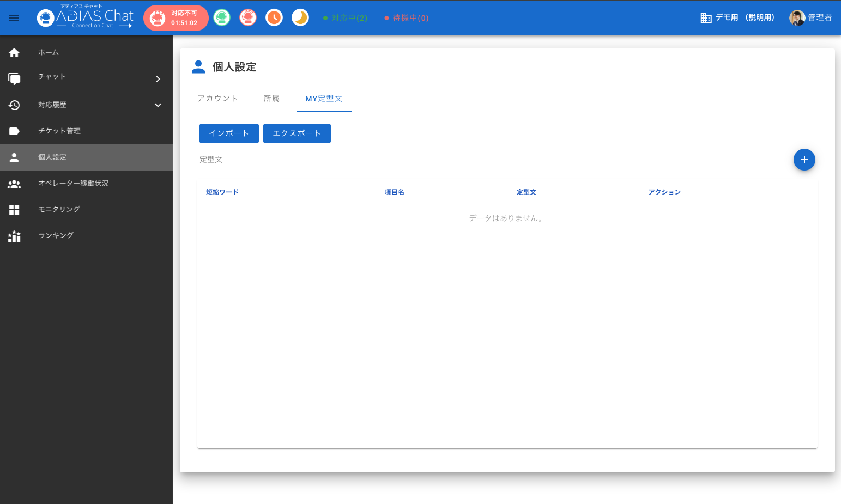The height and width of the screenshot is (504, 841).
Task: Click the red operator status icon
Action: click(x=248, y=18)
